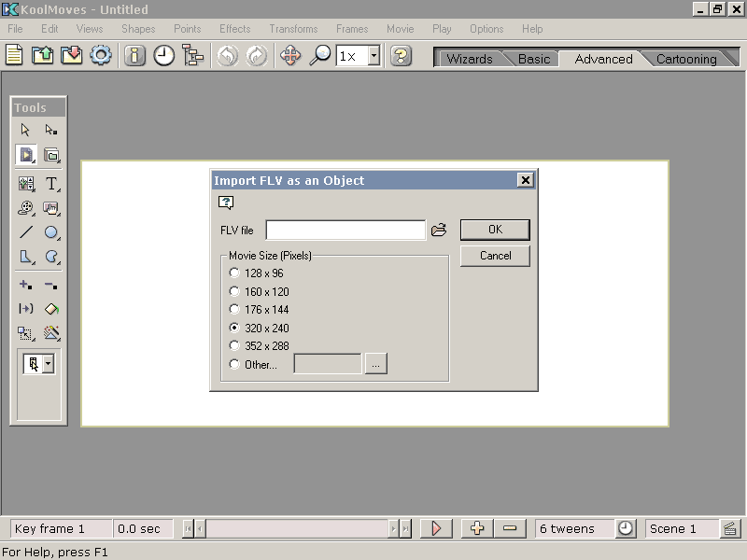This screenshot has height=560, width=747.
Task: Open the File menu
Action: coord(15,29)
